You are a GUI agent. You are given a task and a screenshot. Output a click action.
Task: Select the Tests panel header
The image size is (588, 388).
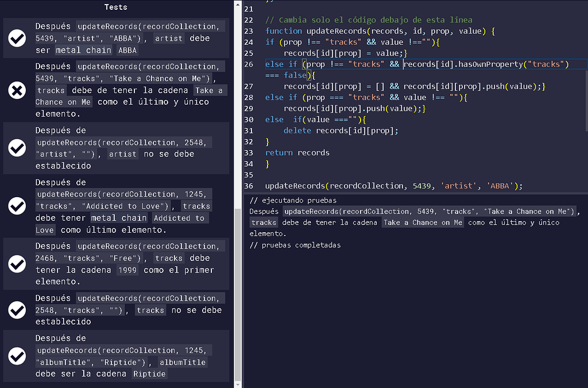pos(115,7)
